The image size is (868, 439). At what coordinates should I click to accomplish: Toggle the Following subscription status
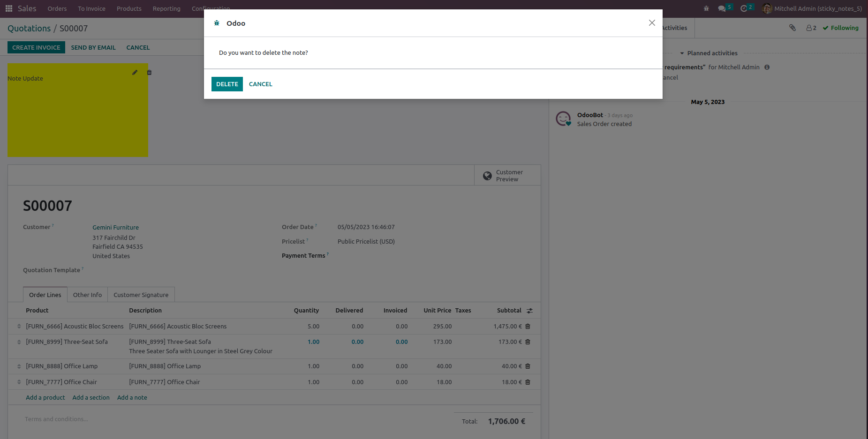pos(840,28)
